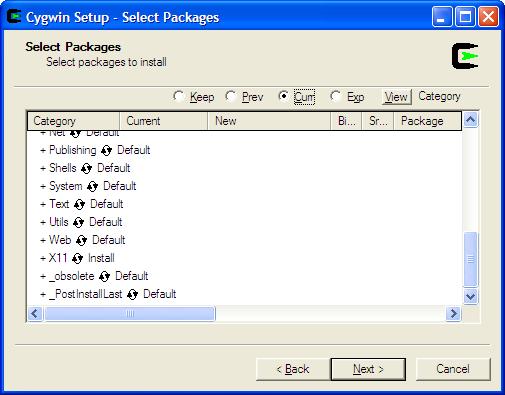Click the Default label next to Text
Screen dimensions: 505x395
point(107,204)
